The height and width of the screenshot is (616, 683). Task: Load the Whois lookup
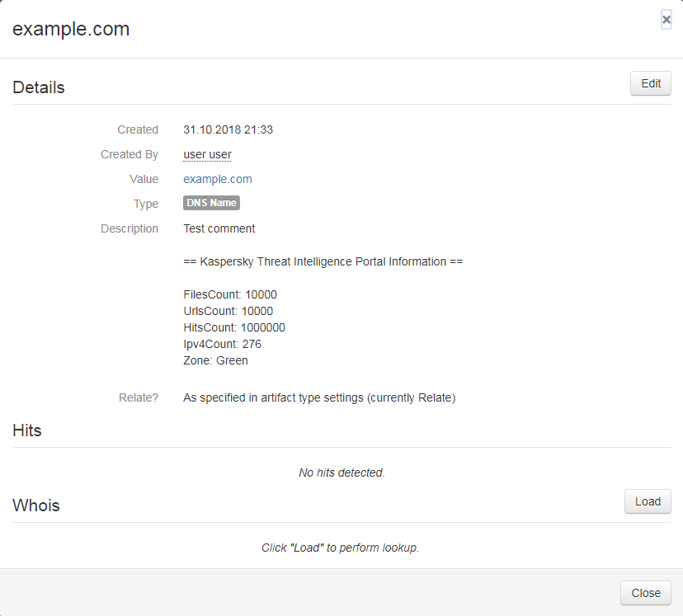pos(648,501)
